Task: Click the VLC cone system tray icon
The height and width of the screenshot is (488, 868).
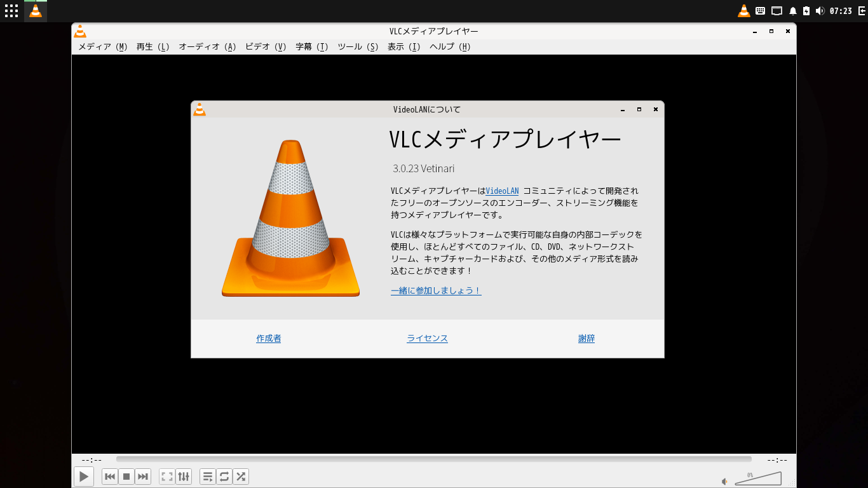Action: [743, 11]
